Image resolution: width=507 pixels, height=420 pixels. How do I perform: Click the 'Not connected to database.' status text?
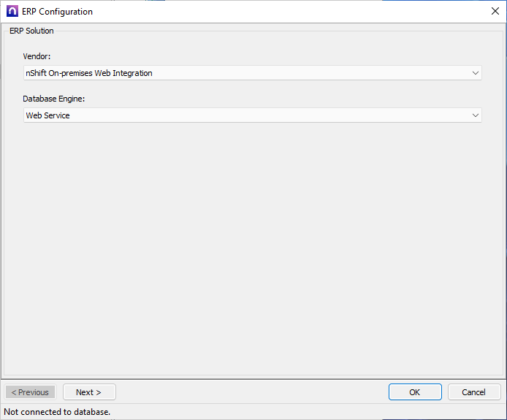point(58,412)
